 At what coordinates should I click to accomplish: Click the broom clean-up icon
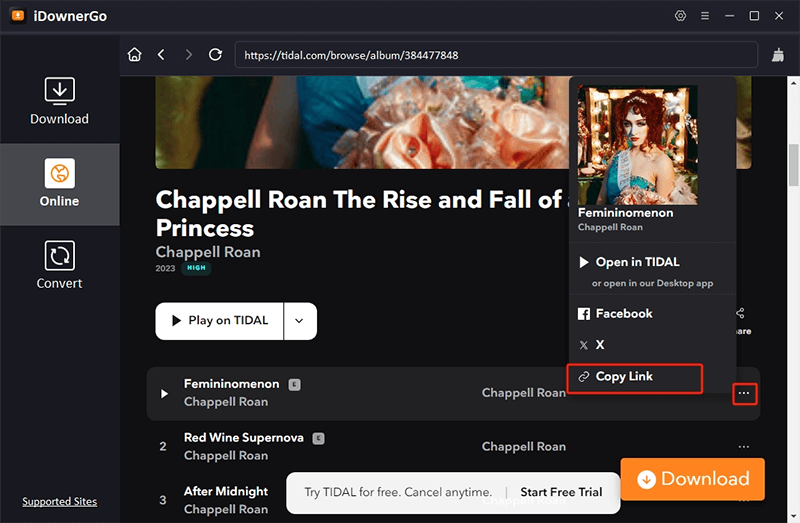[x=778, y=55]
